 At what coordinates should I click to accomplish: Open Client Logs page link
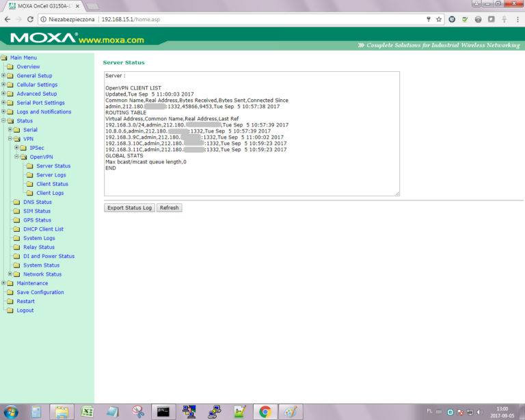[50, 193]
